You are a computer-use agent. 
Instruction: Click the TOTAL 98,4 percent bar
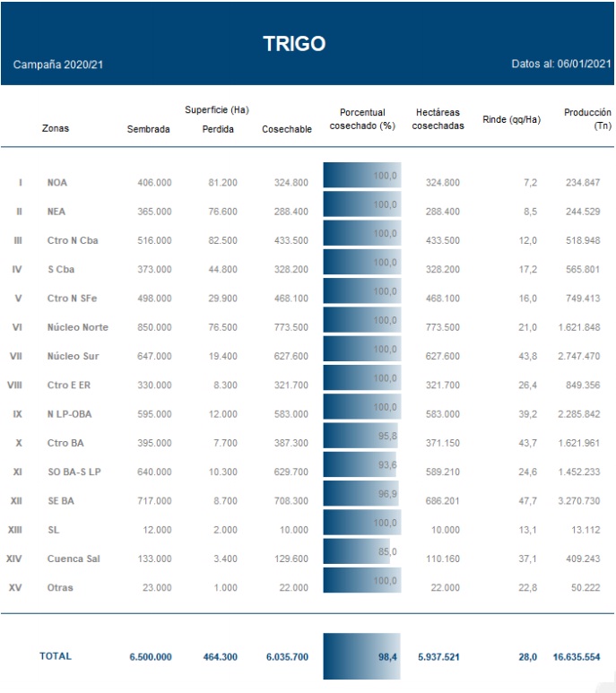362,656
